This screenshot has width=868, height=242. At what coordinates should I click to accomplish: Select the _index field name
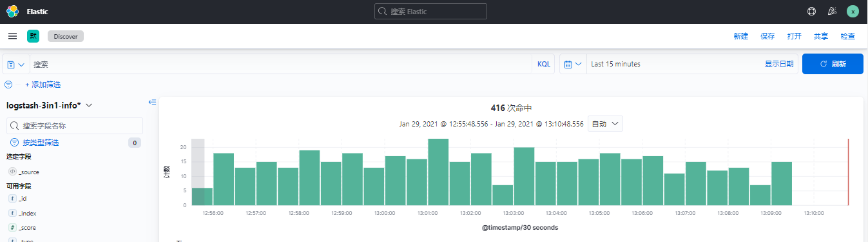28,214
